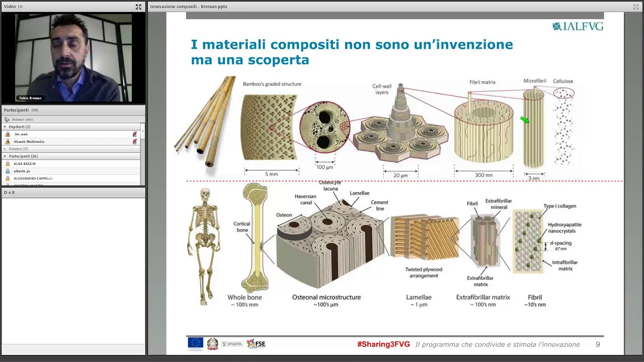Click the Hydroxyapatite nanocrystals label
Image resolution: width=644 pixels, height=362 pixels.
[x=565, y=228]
